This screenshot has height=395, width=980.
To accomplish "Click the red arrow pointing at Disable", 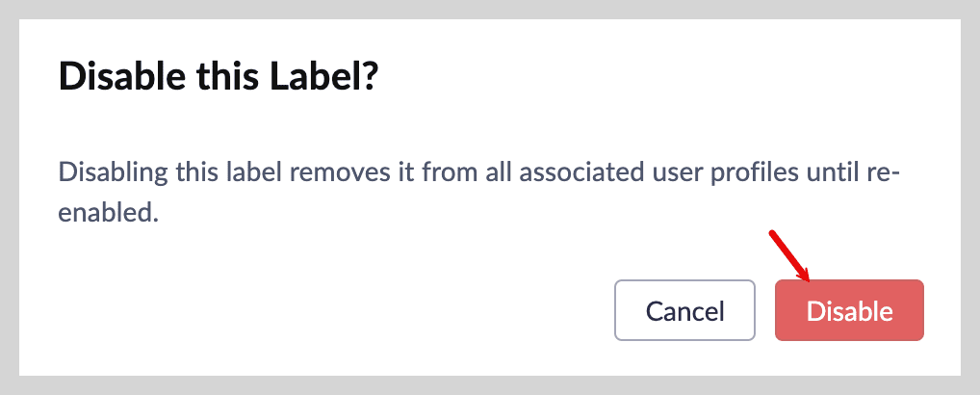I will (789, 254).
